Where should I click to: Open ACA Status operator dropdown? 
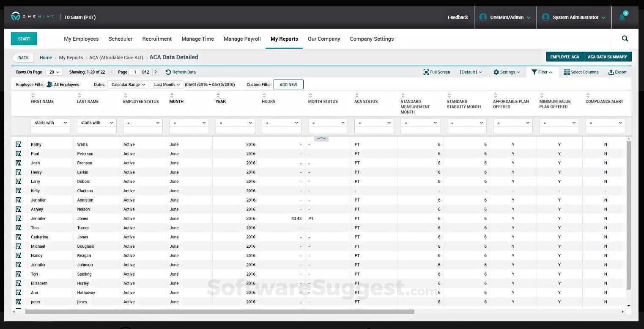374,123
